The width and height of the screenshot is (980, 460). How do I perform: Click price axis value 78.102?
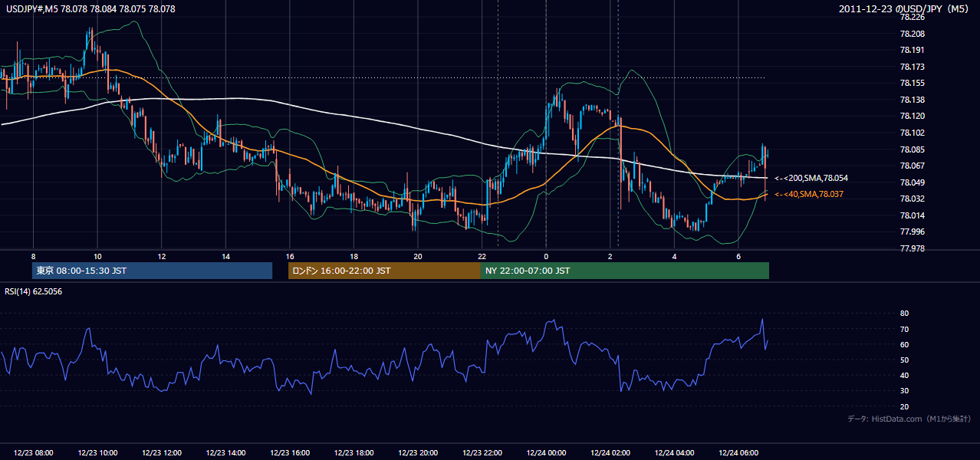tap(912, 133)
